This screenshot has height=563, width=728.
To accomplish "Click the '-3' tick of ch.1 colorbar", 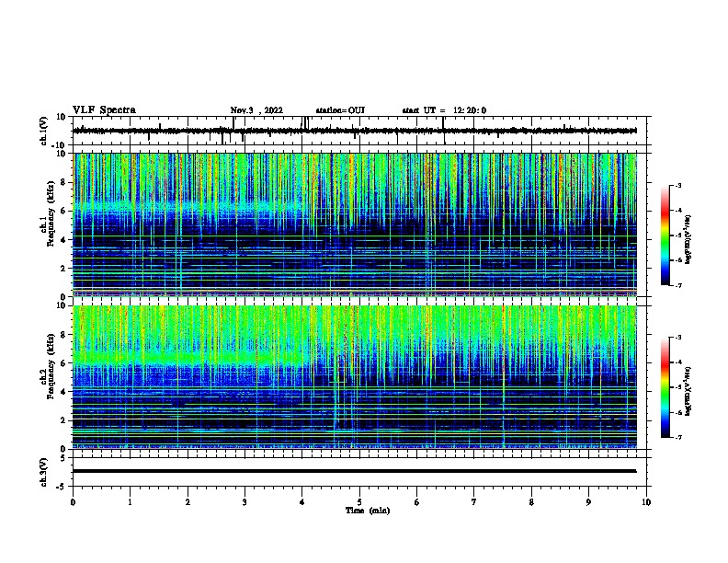I will [677, 185].
